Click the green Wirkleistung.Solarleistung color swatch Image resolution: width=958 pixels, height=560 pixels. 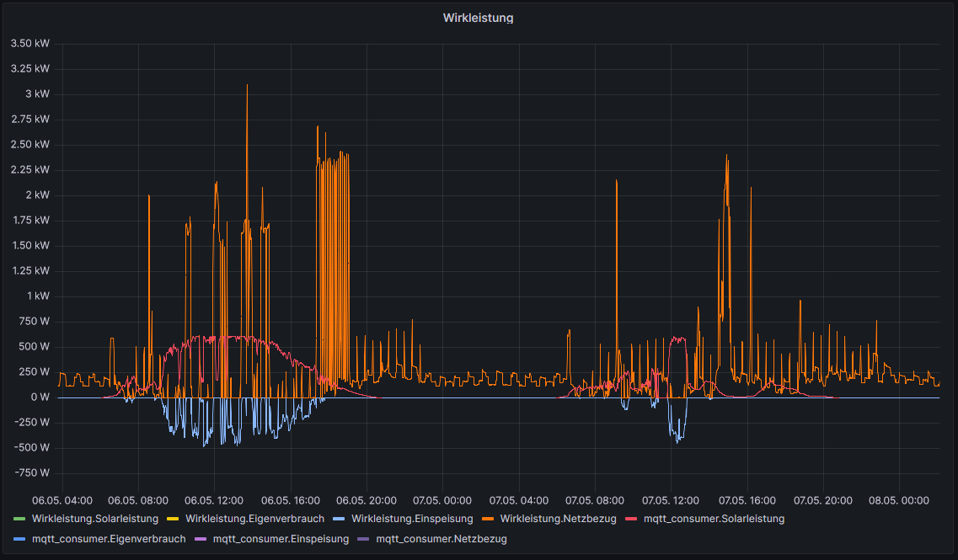click(x=20, y=519)
